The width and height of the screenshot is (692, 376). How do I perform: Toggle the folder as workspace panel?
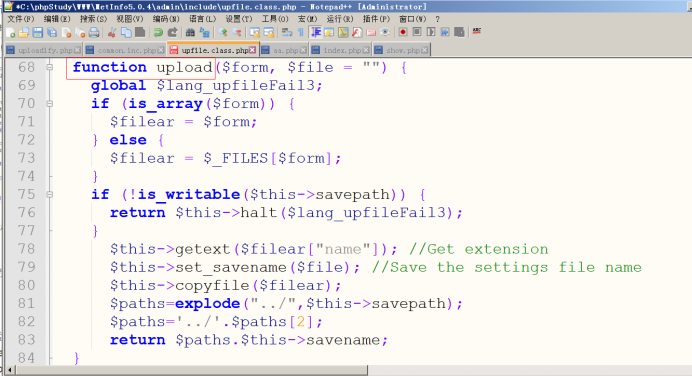371,32
